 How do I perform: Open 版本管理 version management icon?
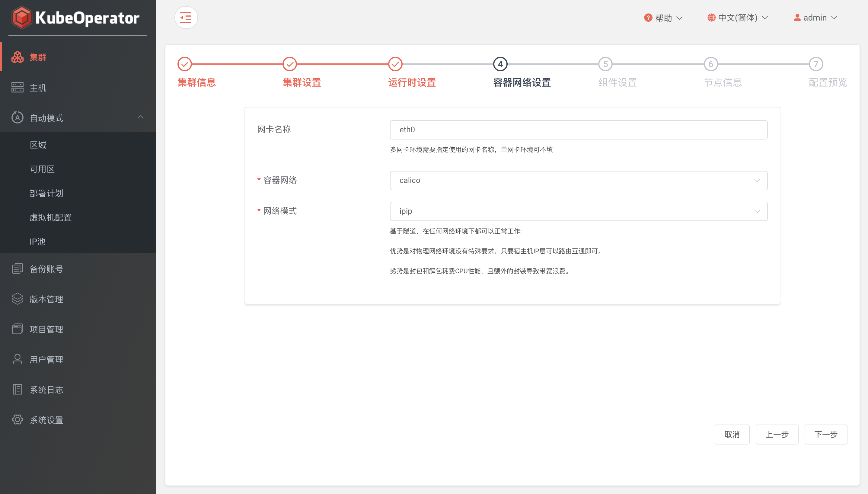coord(17,299)
